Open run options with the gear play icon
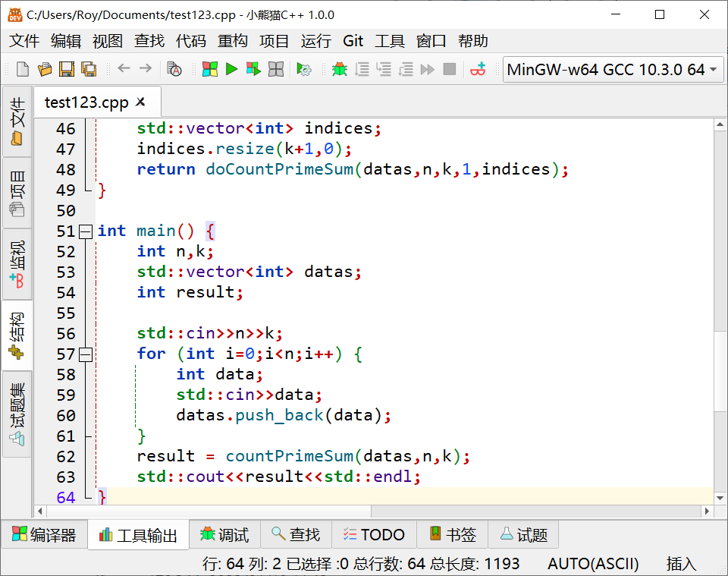728x576 pixels. [x=303, y=69]
